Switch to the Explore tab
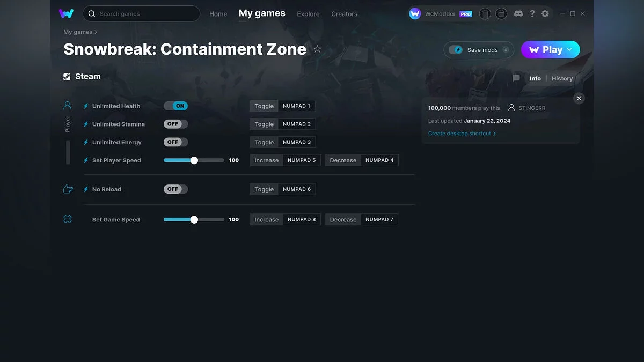This screenshot has width=644, height=362. [308, 14]
